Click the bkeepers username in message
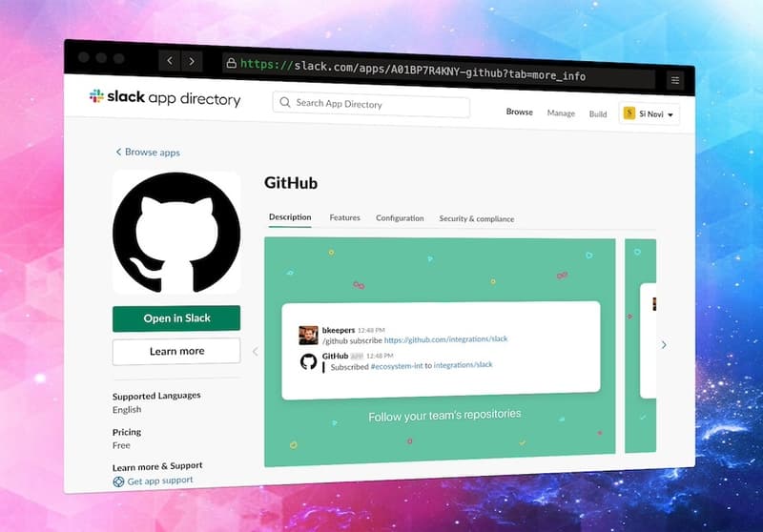 (339, 330)
